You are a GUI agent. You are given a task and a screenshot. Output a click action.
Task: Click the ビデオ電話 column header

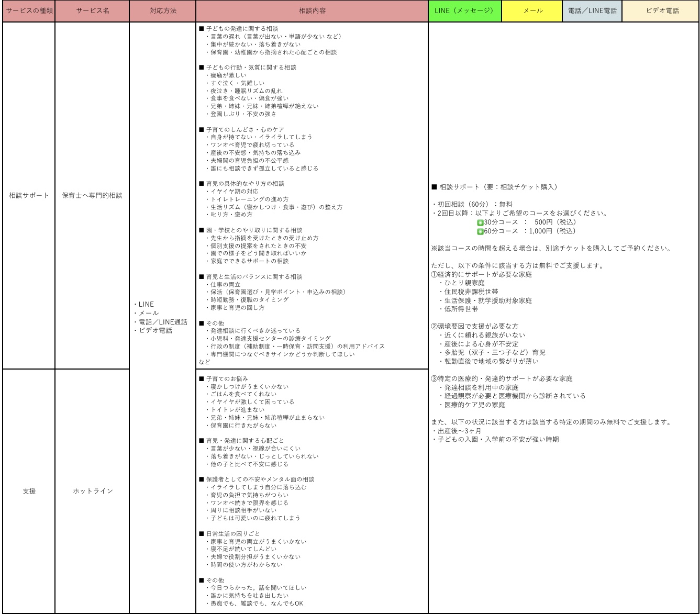pos(660,11)
